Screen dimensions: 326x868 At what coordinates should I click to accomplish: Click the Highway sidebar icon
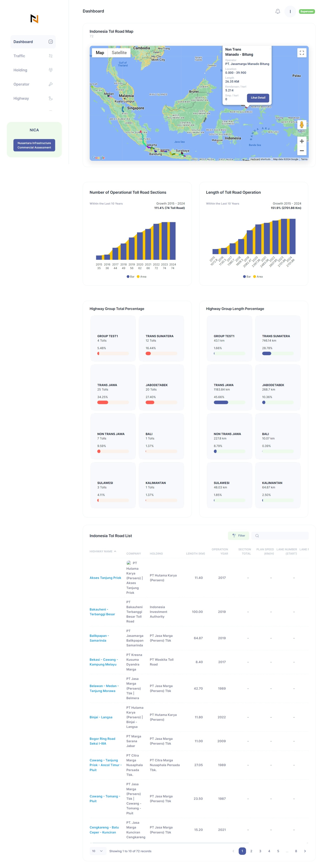(x=50, y=98)
